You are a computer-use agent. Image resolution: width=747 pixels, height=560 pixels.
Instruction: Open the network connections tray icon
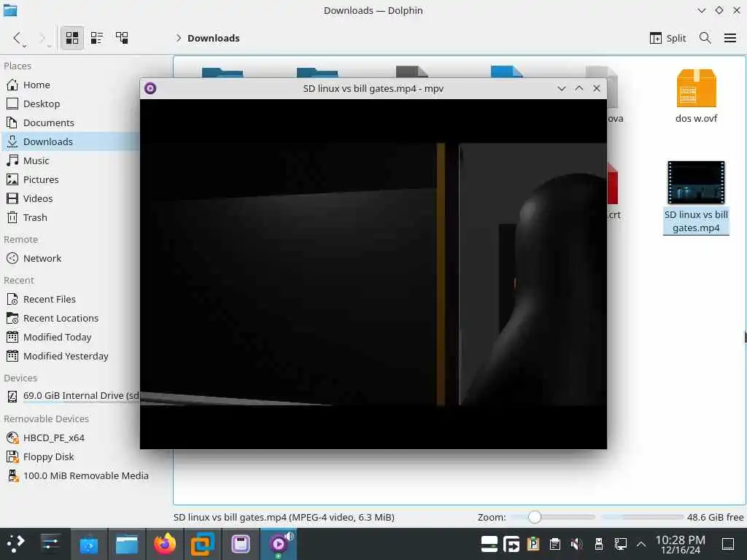click(x=620, y=543)
